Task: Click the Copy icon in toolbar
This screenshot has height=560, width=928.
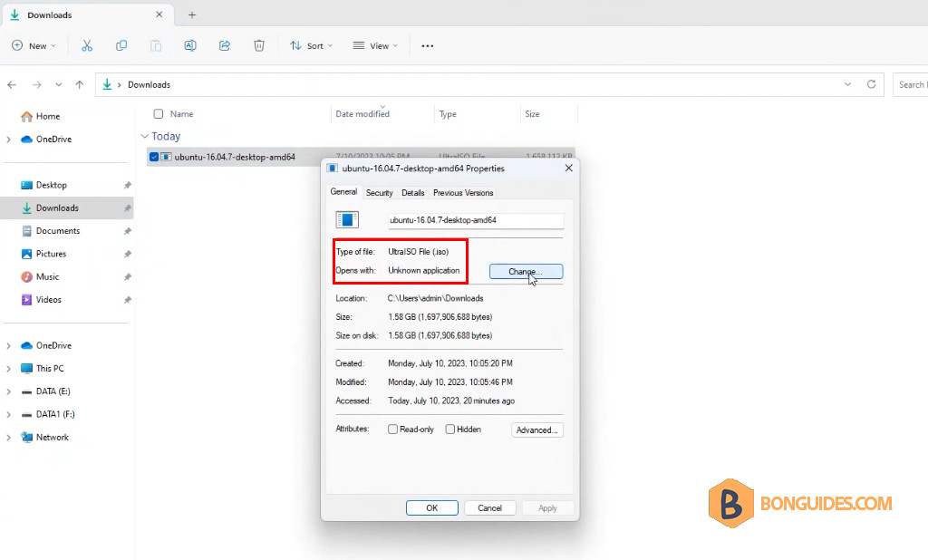Action: tap(121, 45)
